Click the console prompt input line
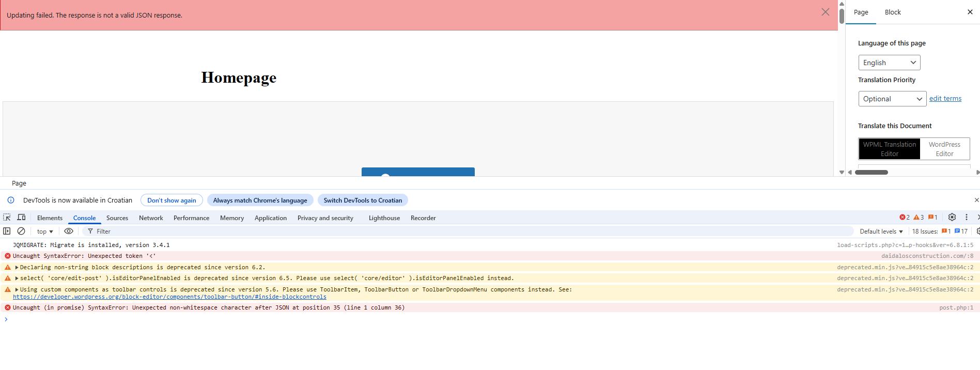The width and height of the screenshot is (980, 370). 491,319
